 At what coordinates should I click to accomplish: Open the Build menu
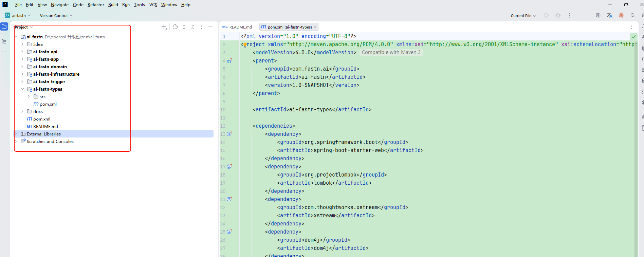click(x=113, y=4)
